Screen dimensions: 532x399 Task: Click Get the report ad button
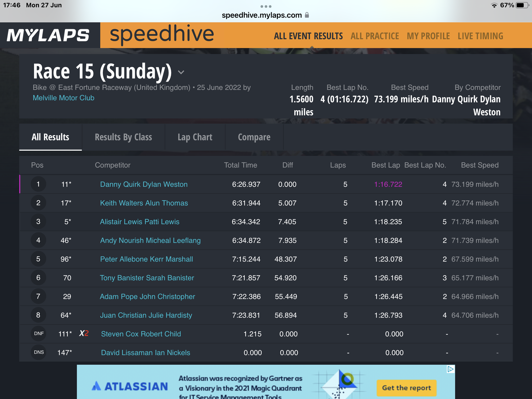tap(407, 388)
